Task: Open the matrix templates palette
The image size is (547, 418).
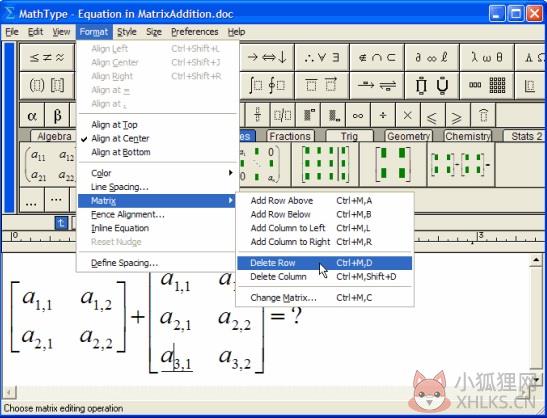Action: (x=487, y=85)
